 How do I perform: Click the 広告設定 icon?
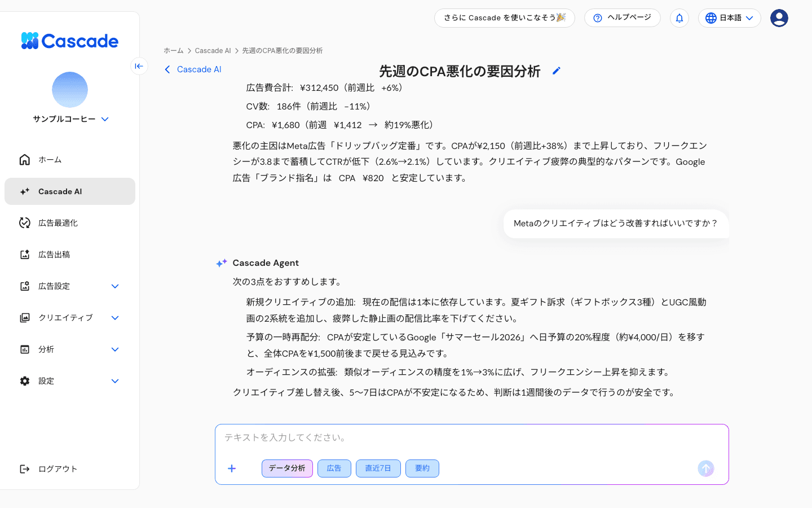pyautogui.click(x=25, y=286)
